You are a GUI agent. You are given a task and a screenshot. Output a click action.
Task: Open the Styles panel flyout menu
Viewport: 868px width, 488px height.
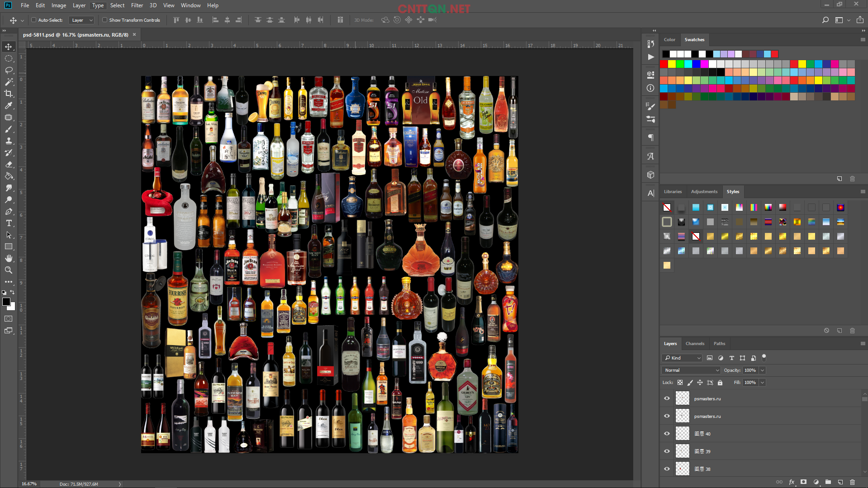863,192
